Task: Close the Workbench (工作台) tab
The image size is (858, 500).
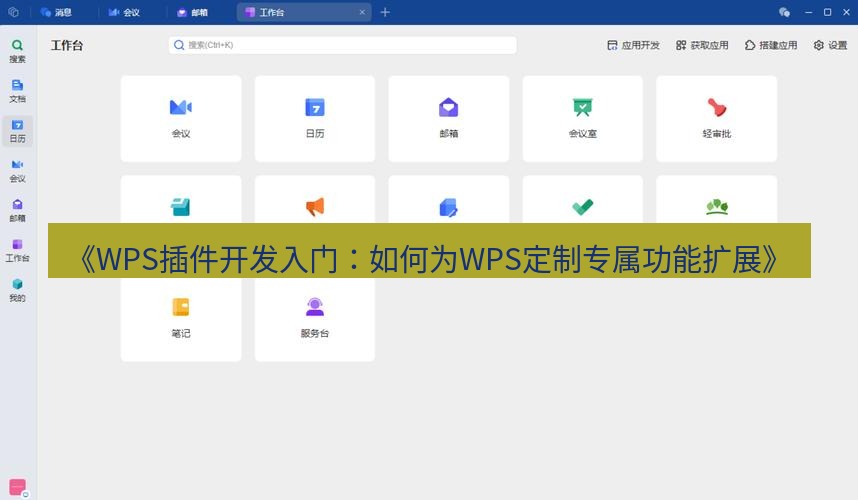Action: pyautogui.click(x=362, y=12)
